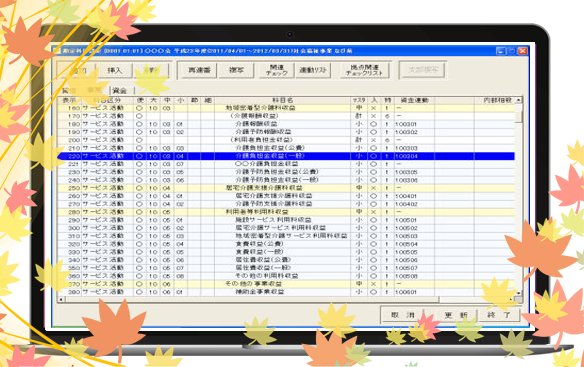Click fund link value 100508

coord(406,276)
